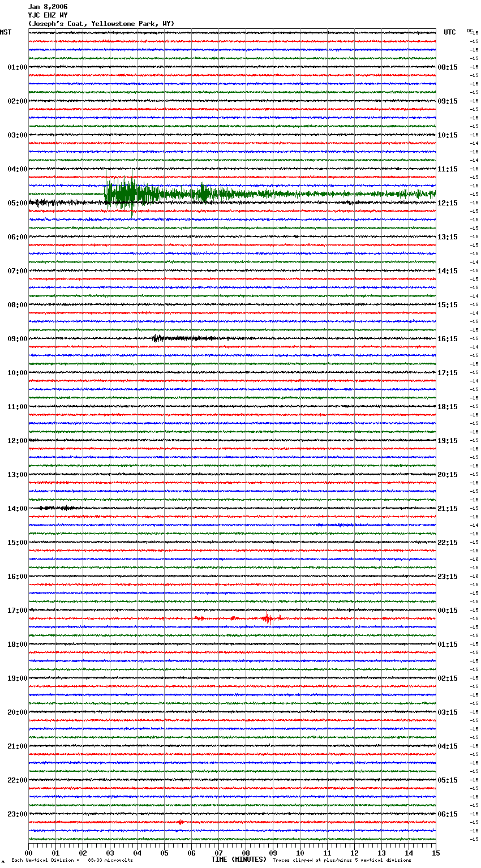Click the 00:15 UTC time label
This screenshot has width=481, height=868.
click(x=448, y=611)
